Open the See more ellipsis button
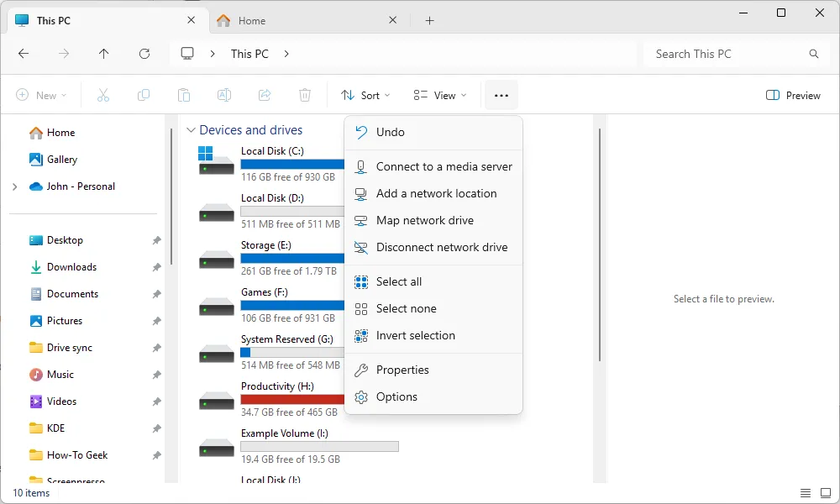Screen dimensions: 840x504 click(x=501, y=95)
